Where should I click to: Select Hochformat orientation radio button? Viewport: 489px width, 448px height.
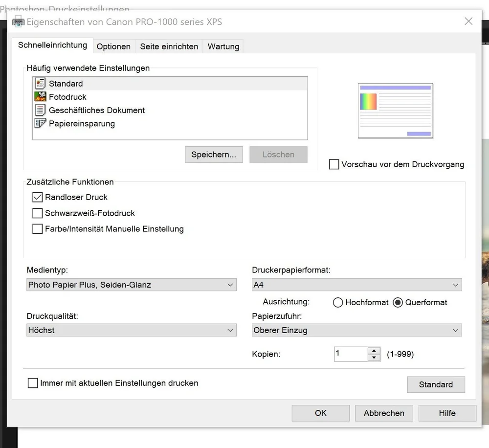pos(338,303)
